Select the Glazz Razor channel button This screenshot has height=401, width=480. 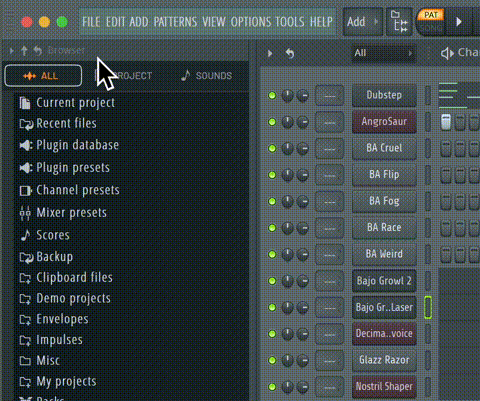point(384,360)
